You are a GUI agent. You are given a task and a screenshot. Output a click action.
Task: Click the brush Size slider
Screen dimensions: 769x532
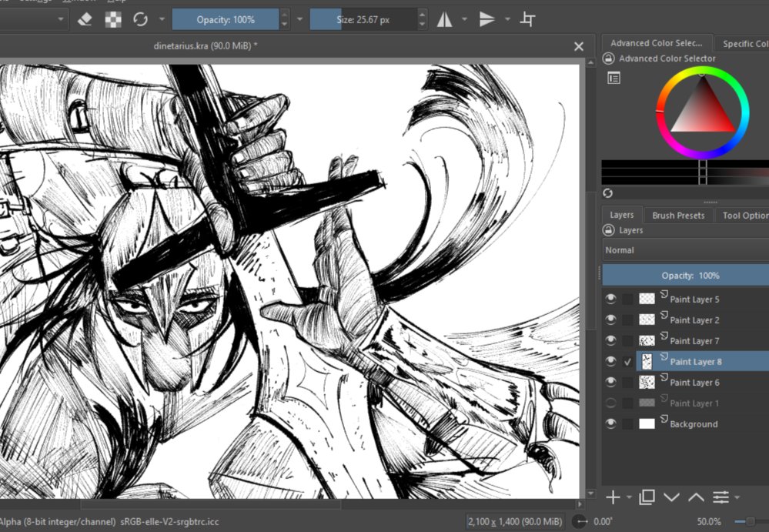click(363, 19)
